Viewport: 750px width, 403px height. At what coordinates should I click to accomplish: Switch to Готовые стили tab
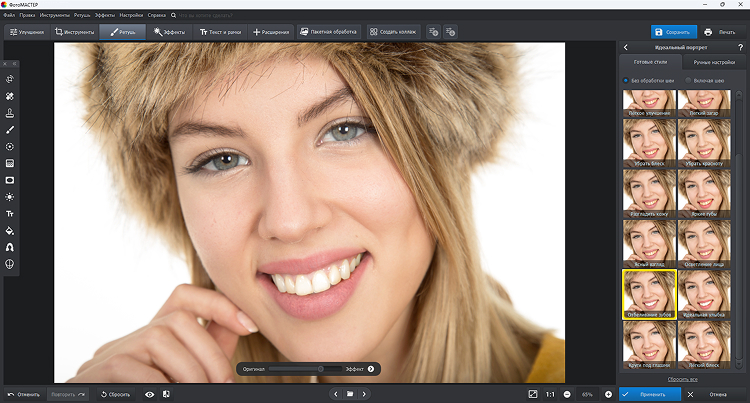coord(650,62)
